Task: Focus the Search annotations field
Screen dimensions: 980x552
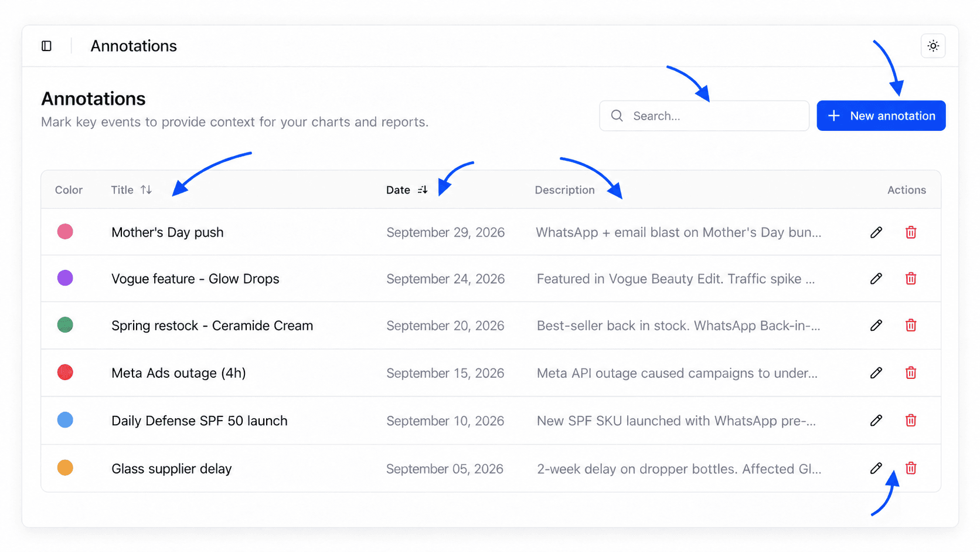Action: 704,116
